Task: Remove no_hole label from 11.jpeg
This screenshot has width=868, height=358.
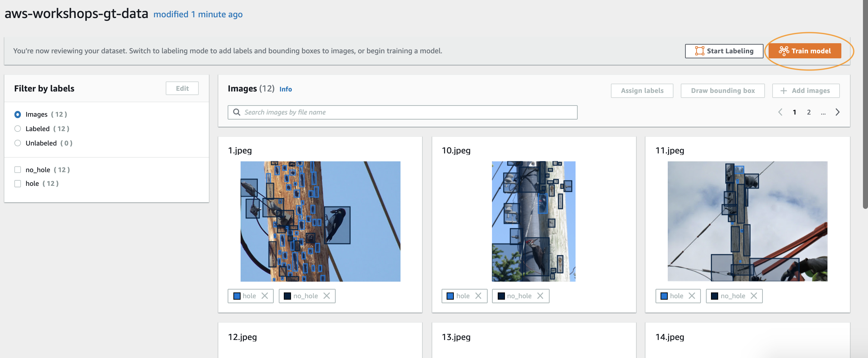Action: (754, 296)
